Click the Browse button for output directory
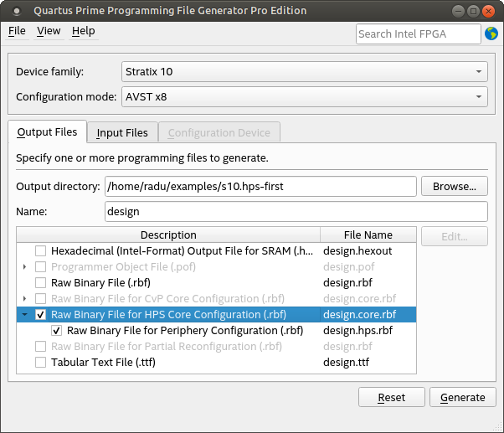Image resolution: width=504 pixels, height=433 pixels. 455,186
